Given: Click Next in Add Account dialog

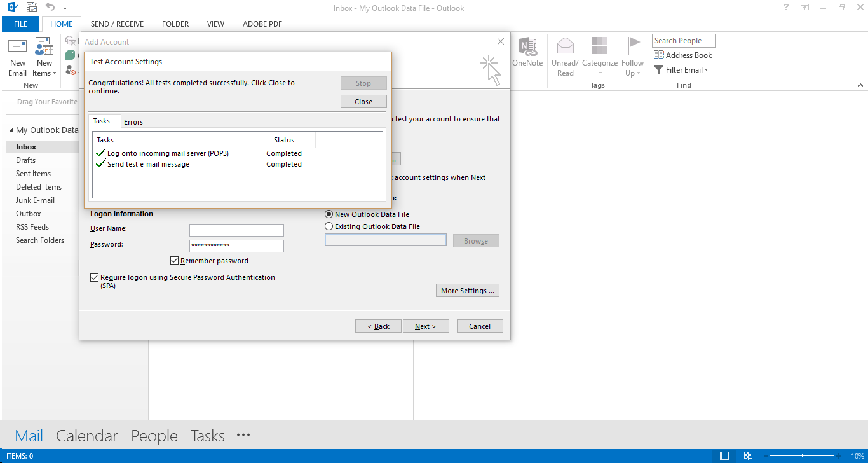Looking at the screenshot, I should point(426,326).
